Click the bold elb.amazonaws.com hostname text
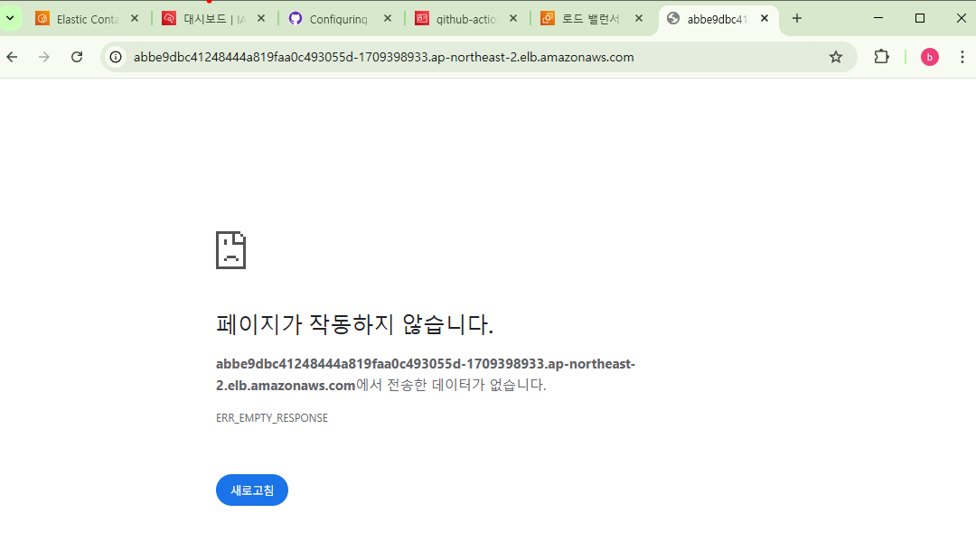The width and height of the screenshot is (976, 560). tap(425, 375)
